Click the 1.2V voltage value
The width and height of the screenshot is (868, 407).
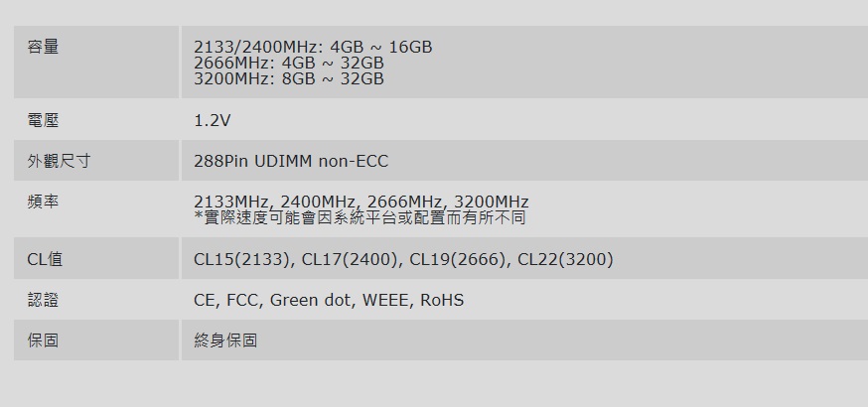(x=212, y=120)
